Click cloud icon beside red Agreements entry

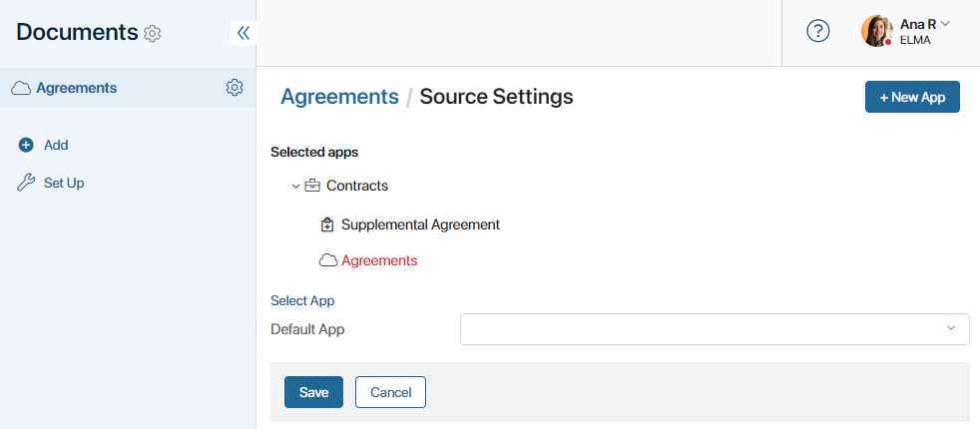(328, 260)
